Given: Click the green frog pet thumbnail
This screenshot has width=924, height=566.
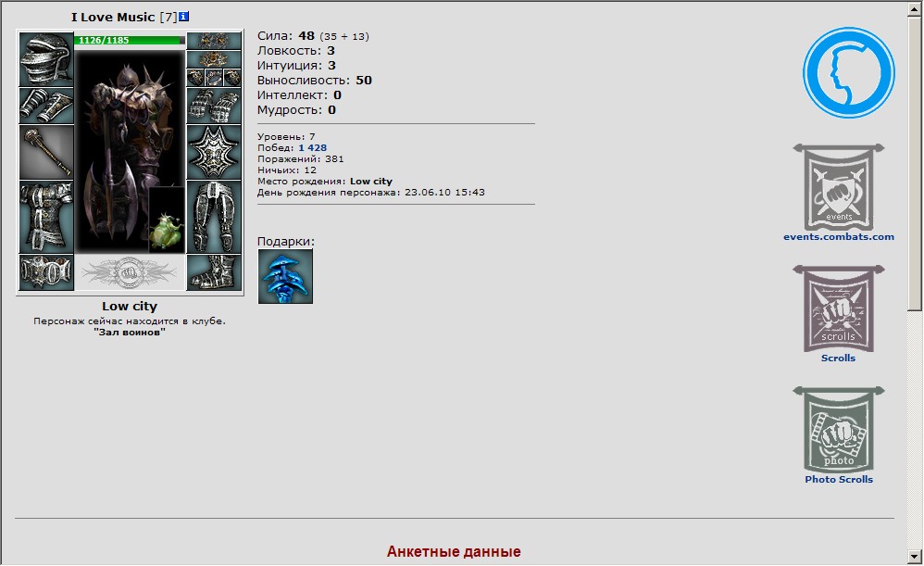Looking at the screenshot, I should [x=167, y=220].
